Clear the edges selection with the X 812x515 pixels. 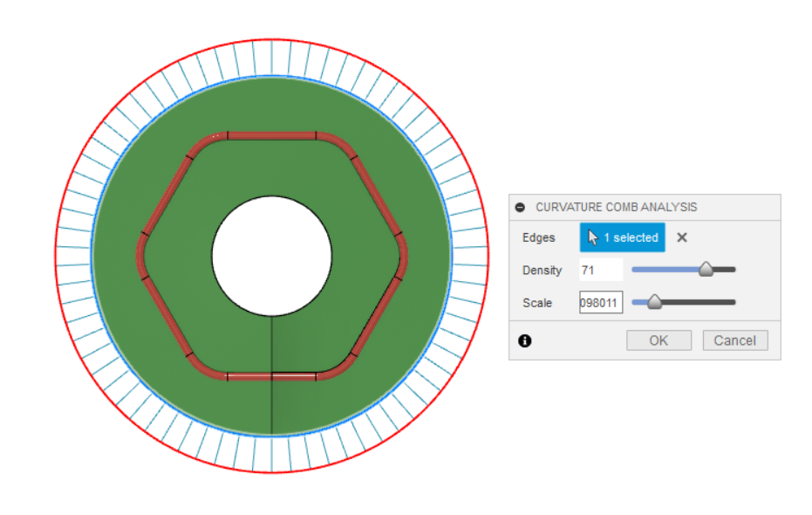[682, 237]
